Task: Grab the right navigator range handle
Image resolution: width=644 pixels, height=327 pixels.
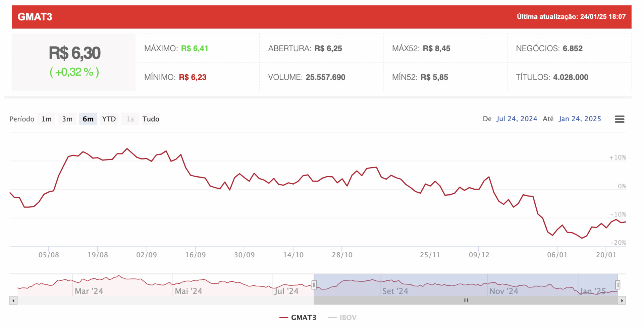Action: [x=618, y=285]
